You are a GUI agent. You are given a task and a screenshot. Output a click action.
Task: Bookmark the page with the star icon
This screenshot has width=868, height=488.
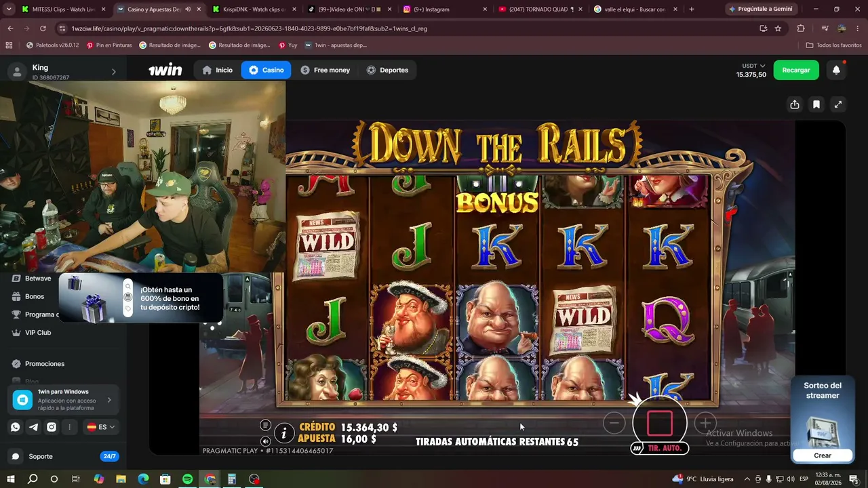778,28
